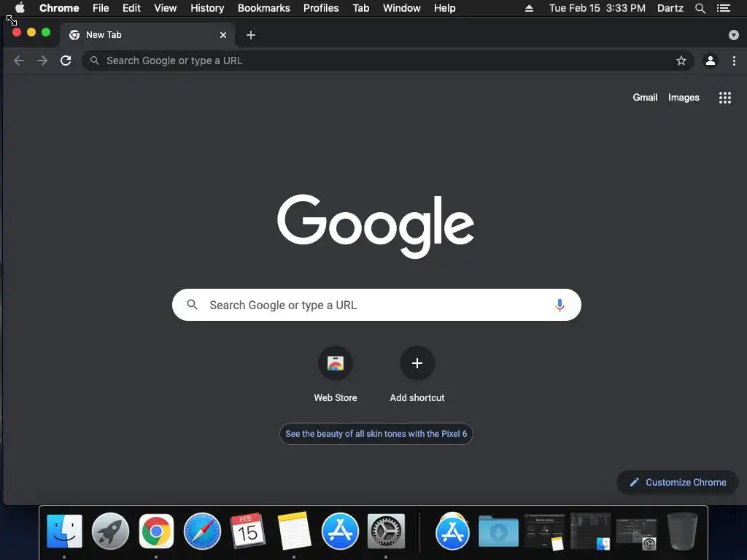This screenshot has height=560, width=747.
Task: Click the Dartz user name in menu bar
Action: click(x=670, y=8)
